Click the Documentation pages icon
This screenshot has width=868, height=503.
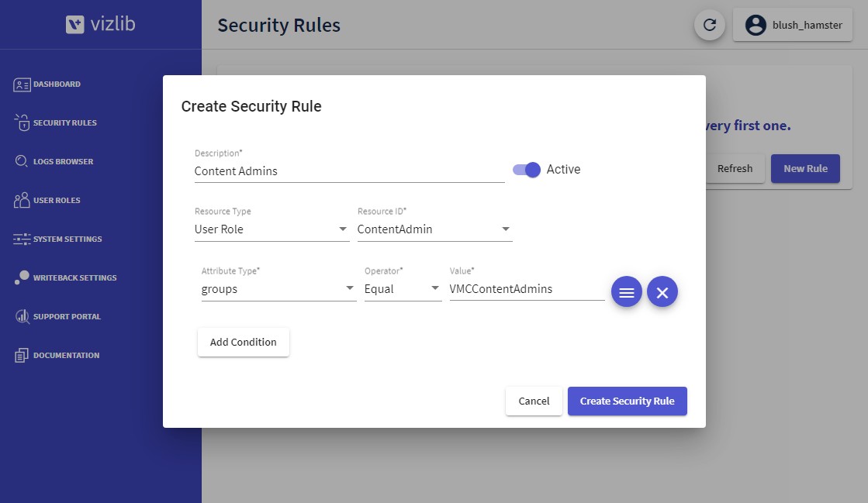tap(21, 355)
